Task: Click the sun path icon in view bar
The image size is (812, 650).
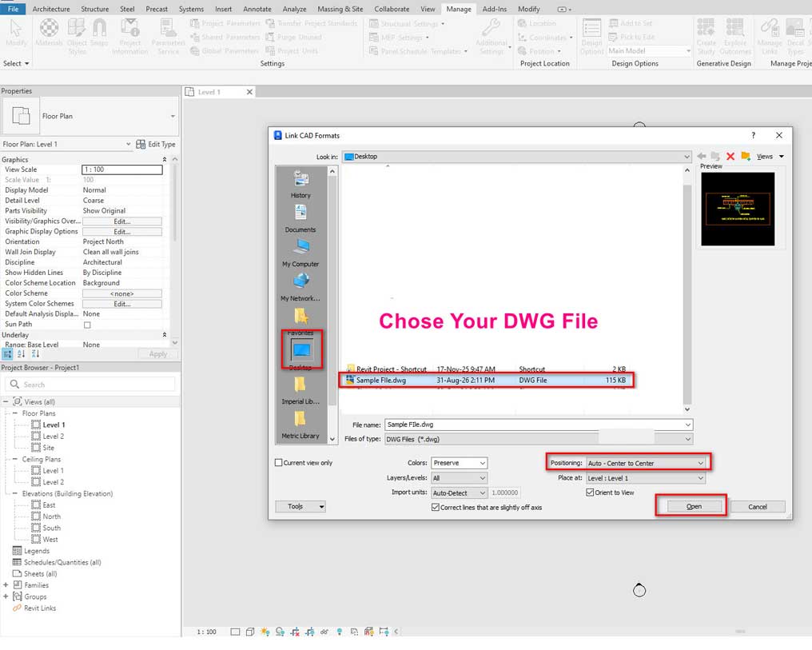Action: point(265,632)
